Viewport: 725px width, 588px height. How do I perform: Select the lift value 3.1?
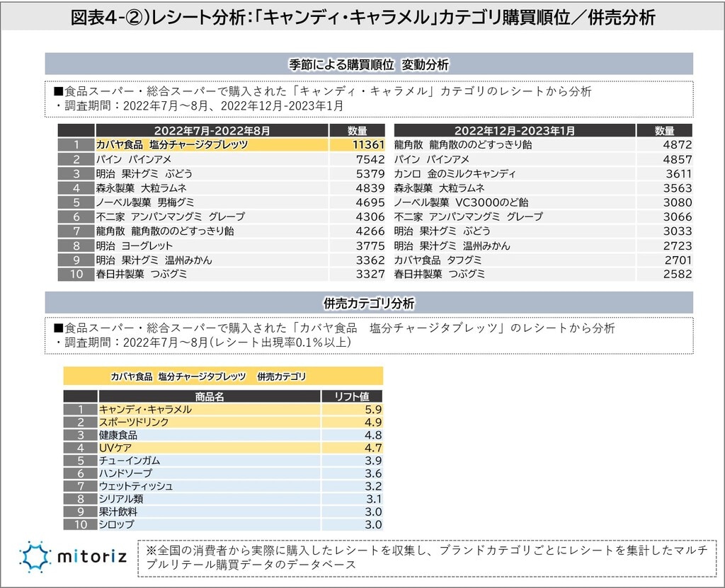(374, 500)
